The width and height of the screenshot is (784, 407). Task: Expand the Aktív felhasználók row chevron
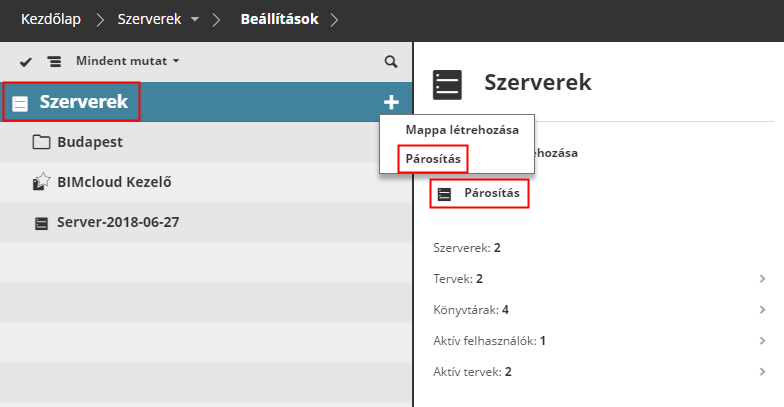point(762,341)
